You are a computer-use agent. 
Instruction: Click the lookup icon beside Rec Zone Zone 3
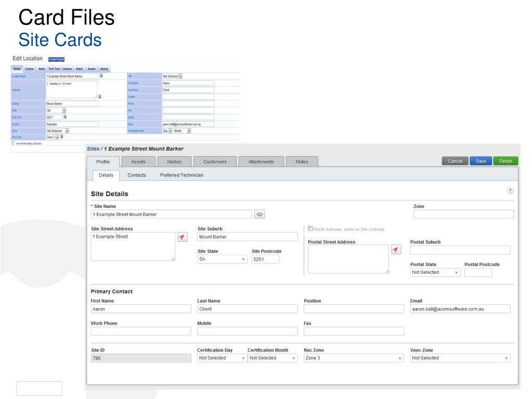point(62,137)
